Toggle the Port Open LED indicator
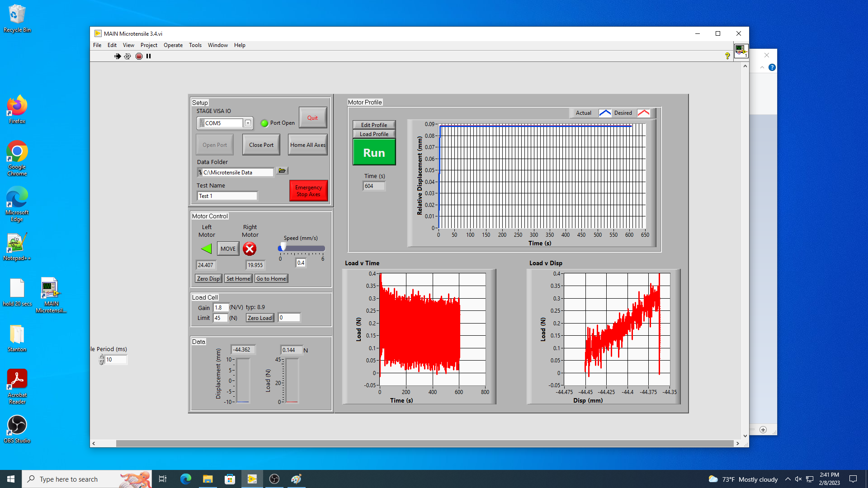Screen dimensions: 868x488 point(264,123)
